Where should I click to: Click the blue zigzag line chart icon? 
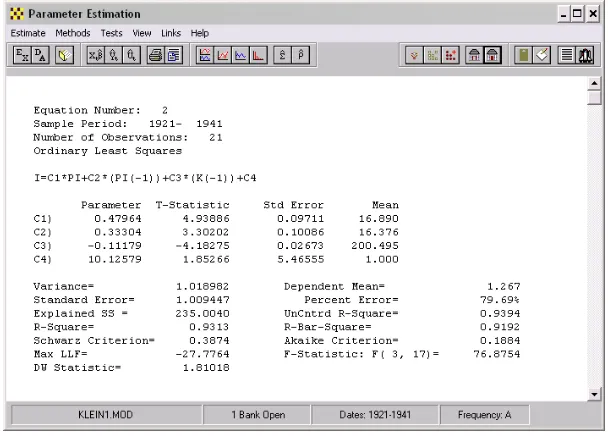(x=241, y=55)
